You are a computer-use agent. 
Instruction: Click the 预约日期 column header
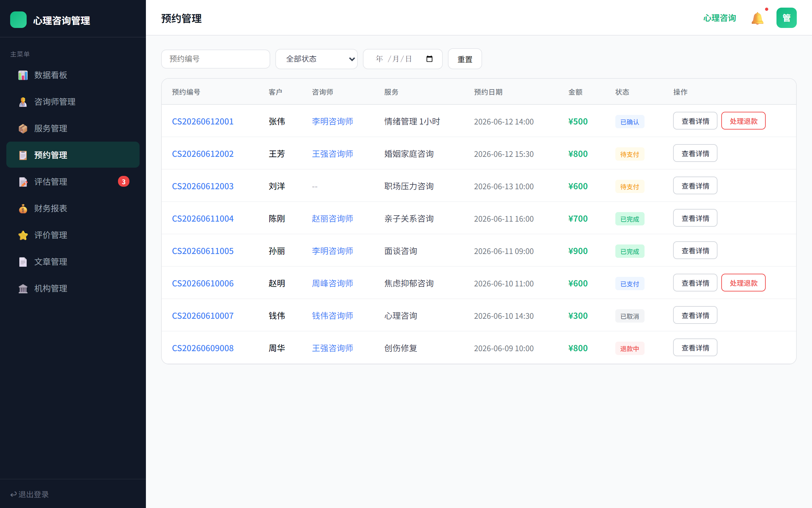488,92
